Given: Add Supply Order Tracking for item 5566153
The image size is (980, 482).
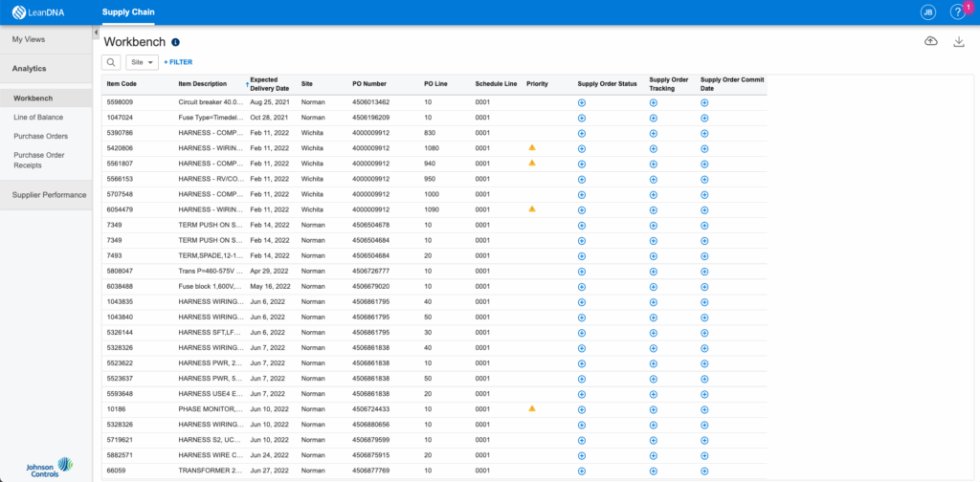Looking at the screenshot, I should [x=653, y=179].
